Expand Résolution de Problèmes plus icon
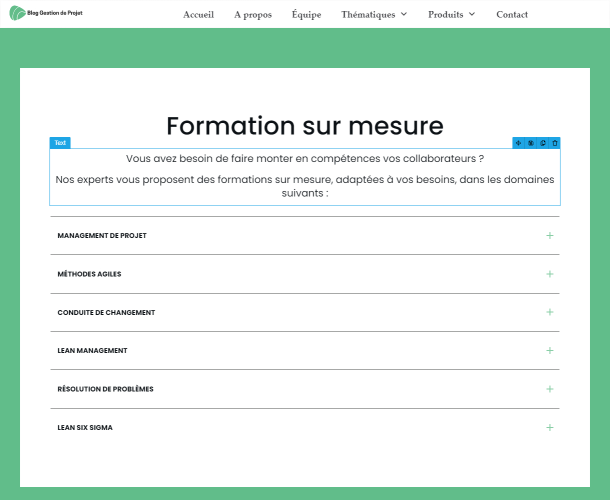Screen dimensions: 610x500 tap(549, 389)
